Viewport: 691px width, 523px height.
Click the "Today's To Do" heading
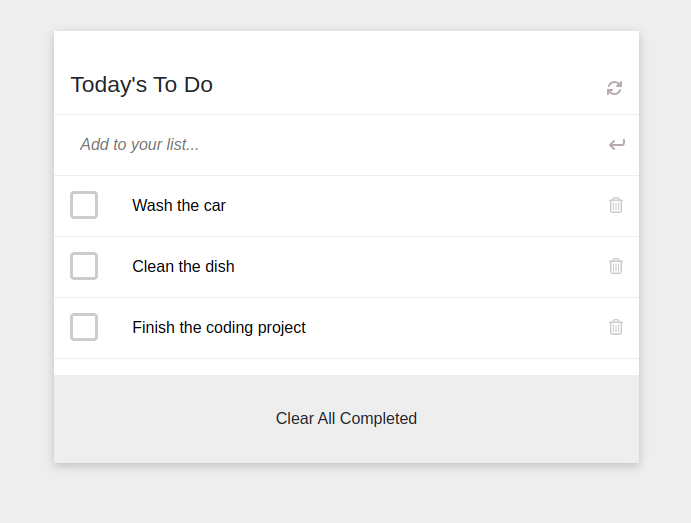pyautogui.click(x=142, y=85)
